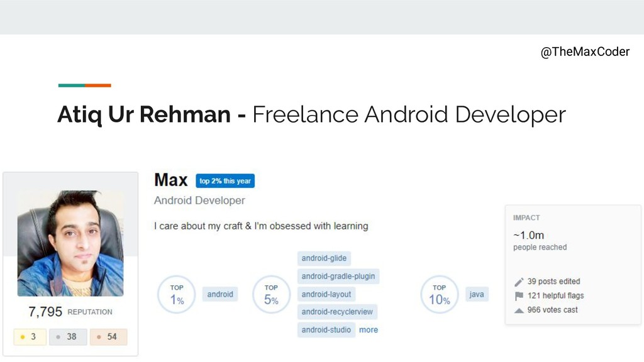Click the flag icon beside helpful flags
This screenshot has height=362, width=644.
[x=519, y=296]
